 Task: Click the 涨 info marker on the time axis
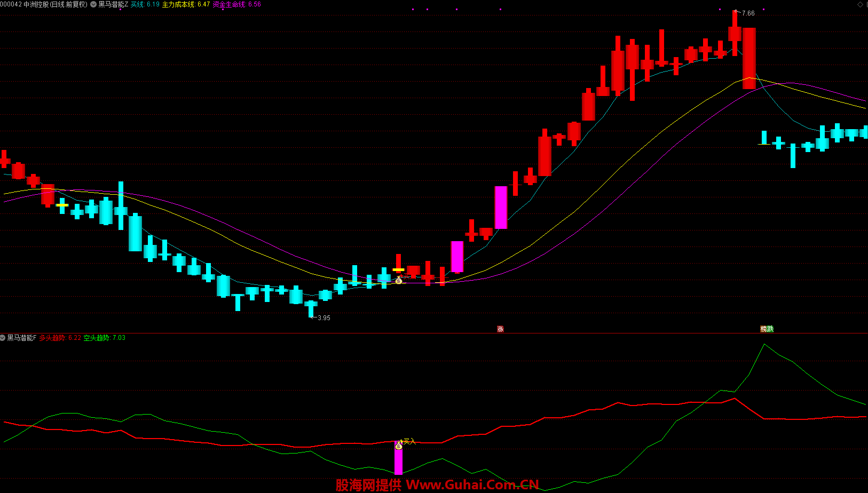[x=500, y=329]
